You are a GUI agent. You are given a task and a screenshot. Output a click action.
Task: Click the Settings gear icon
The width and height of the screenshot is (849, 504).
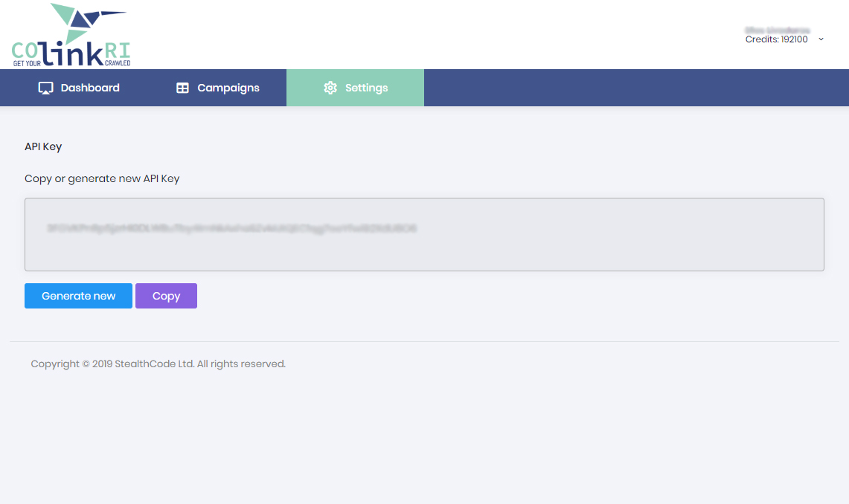(330, 88)
